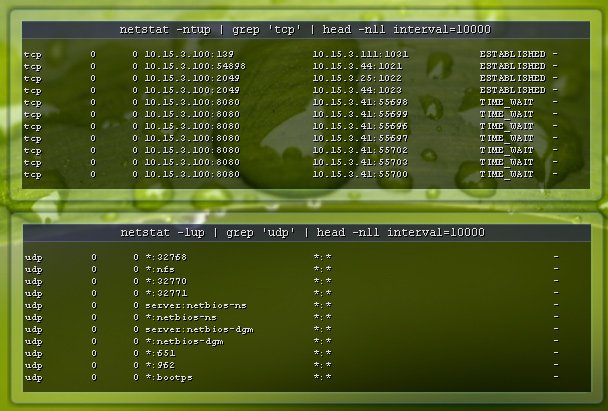
Task: Select foreign address 10.15.3.41:55699
Action: [x=360, y=114]
